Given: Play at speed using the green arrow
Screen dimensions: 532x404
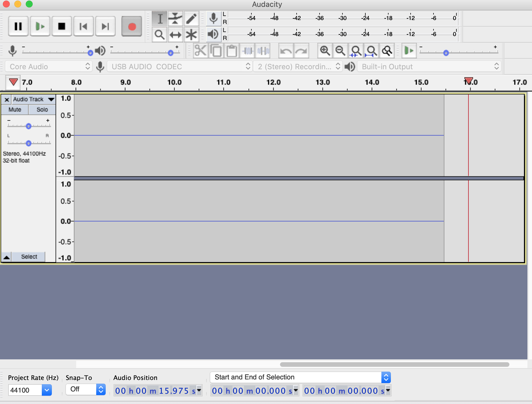Looking at the screenshot, I should (x=409, y=51).
